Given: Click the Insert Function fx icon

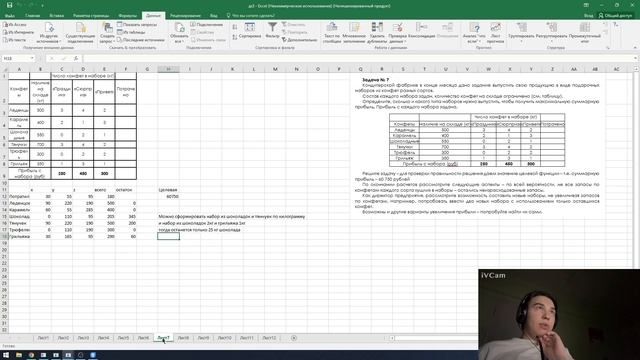Looking at the screenshot, I should click(76, 58).
